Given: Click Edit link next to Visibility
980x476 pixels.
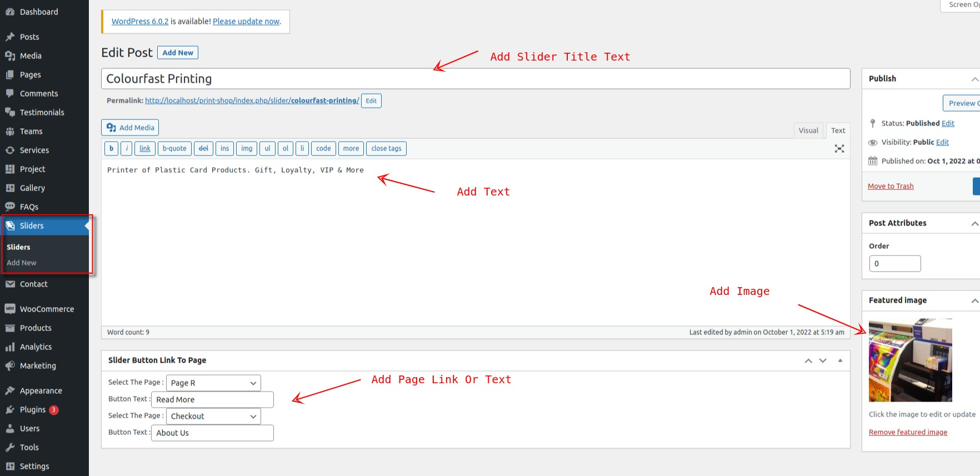Looking at the screenshot, I should (942, 142).
